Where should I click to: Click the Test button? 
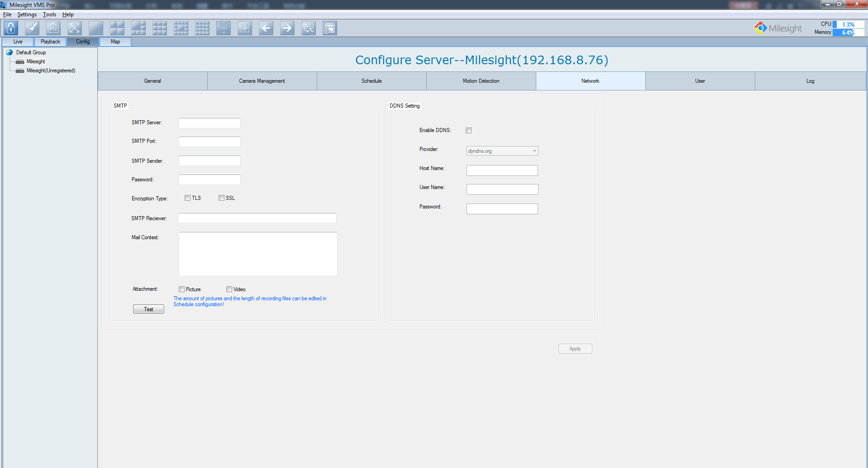148,309
